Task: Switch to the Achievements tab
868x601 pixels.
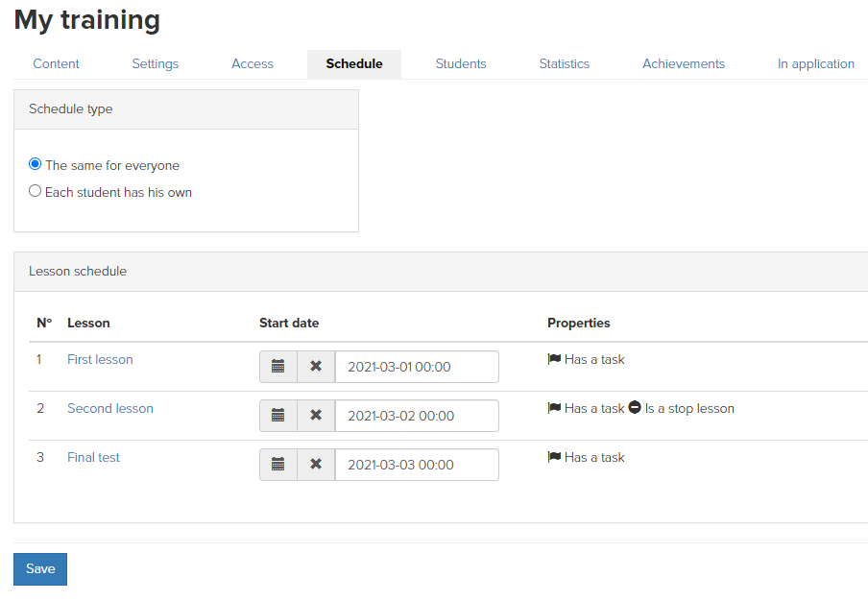Action: point(683,64)
